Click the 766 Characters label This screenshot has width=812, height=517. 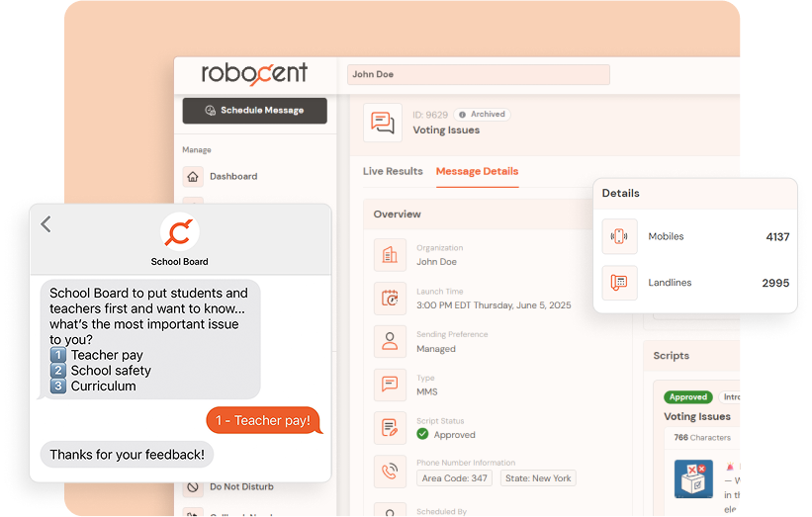[702, 437]
